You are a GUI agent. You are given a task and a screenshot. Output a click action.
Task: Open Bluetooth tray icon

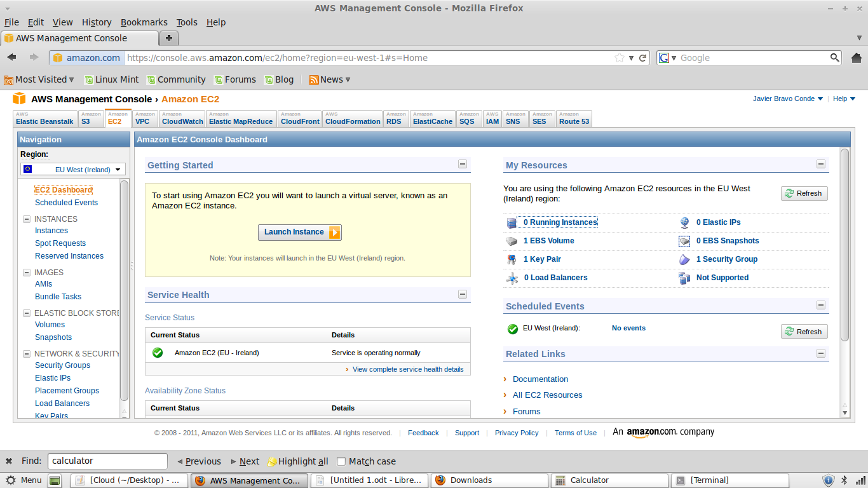(x=844, y=480)
